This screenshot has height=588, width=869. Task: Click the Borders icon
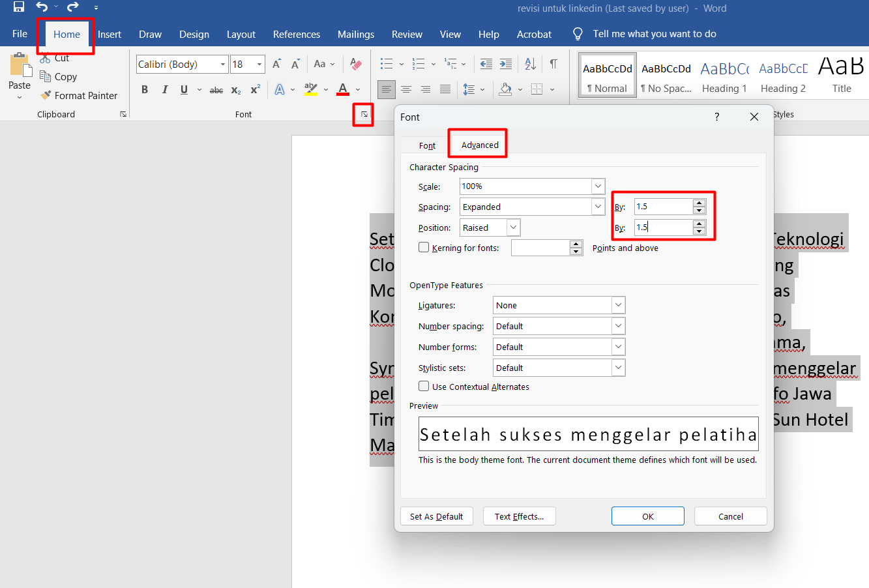point(537,89)
